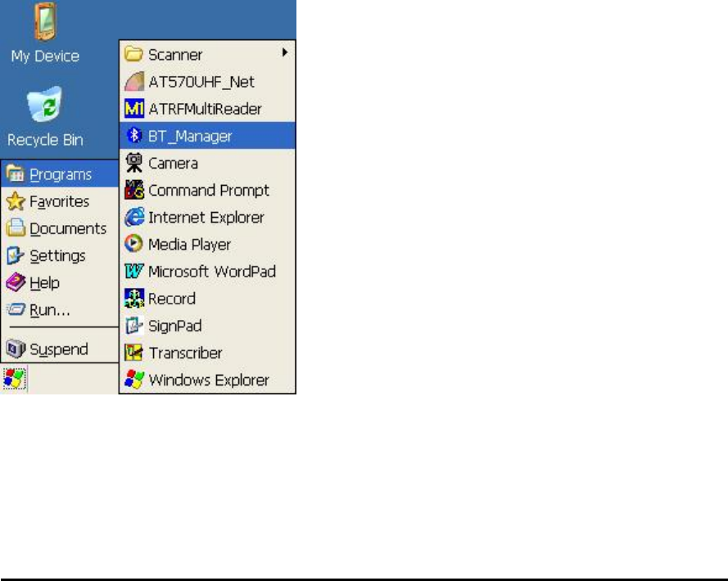The height and width of the screenshot is (581, 728).
Task: Click the Run... window icon
Action: (x=16, y=309)
